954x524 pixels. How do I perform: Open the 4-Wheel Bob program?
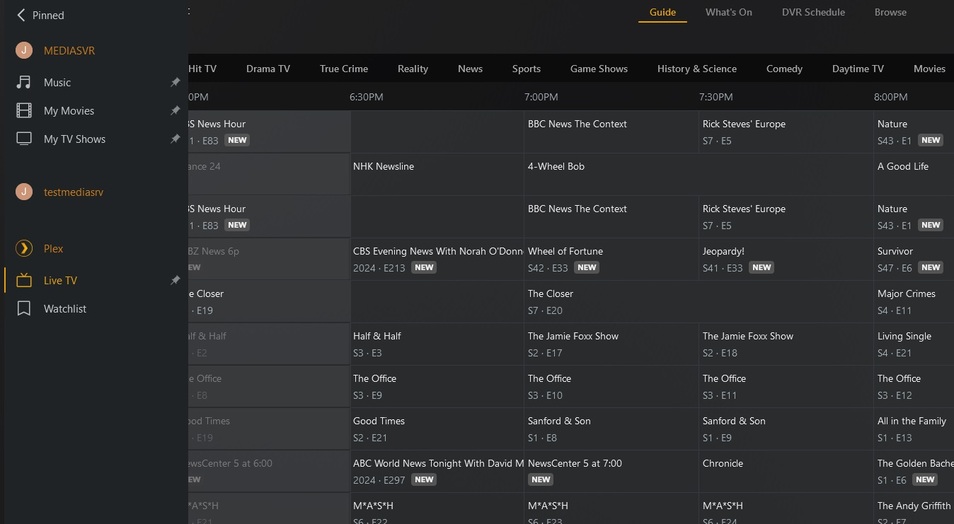click(698, 174)
